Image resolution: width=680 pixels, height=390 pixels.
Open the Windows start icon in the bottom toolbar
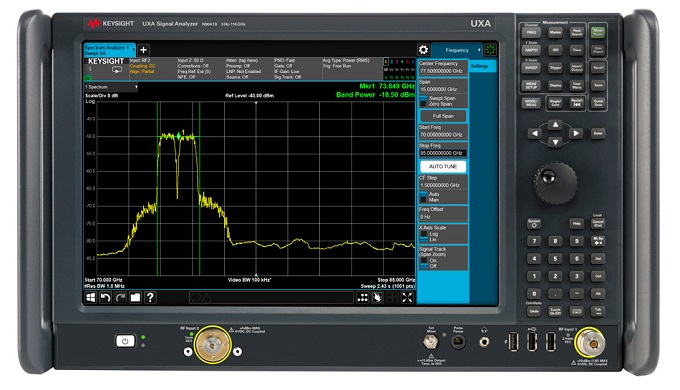[90, 298]
